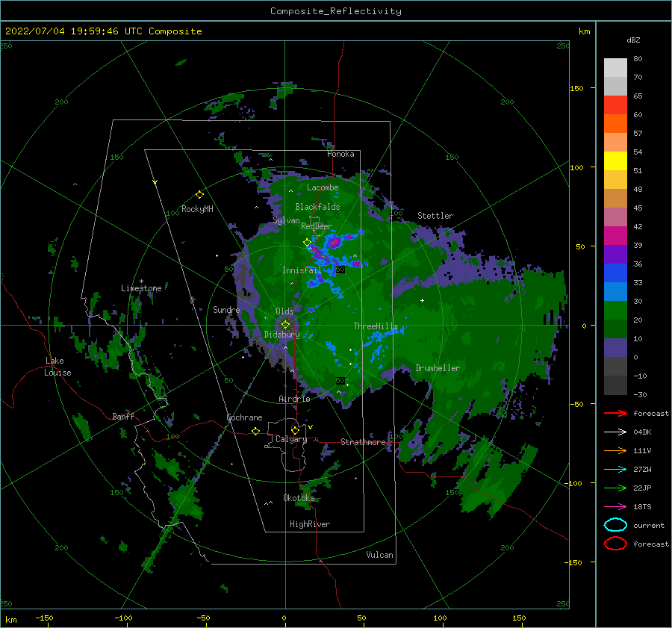
Task: Click the Lake Louise label
Action: pos(58,367)
